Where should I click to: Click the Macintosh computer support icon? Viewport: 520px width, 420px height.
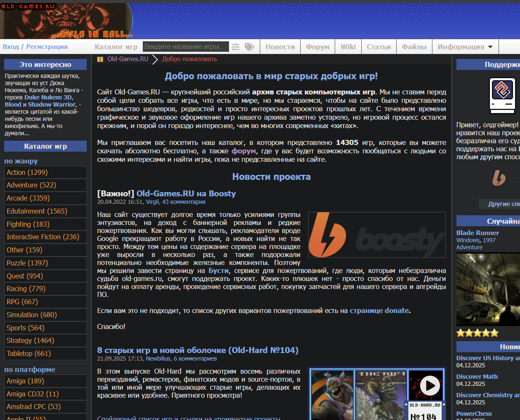[x=502, y=96]
